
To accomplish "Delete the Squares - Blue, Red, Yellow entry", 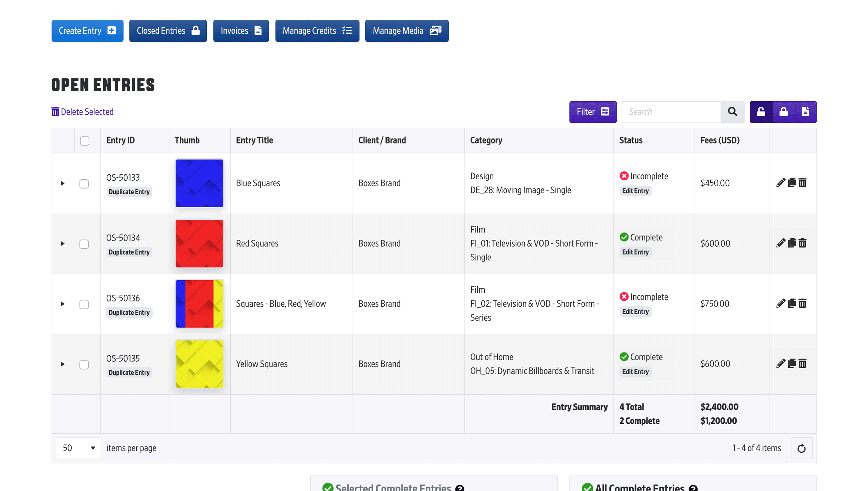I will tap(803, 303).
